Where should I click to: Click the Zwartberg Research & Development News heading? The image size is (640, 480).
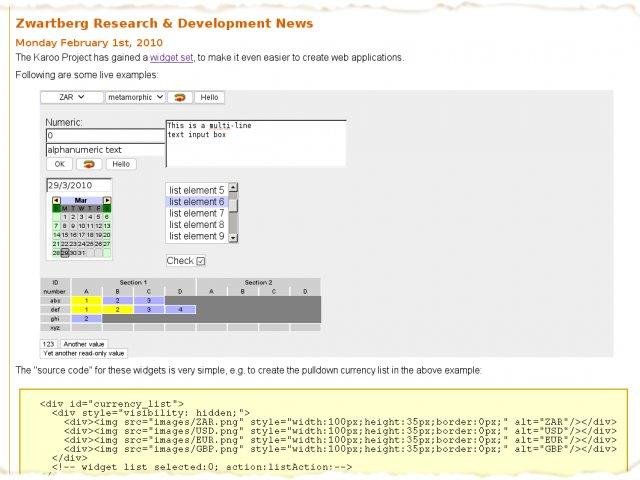164,23
